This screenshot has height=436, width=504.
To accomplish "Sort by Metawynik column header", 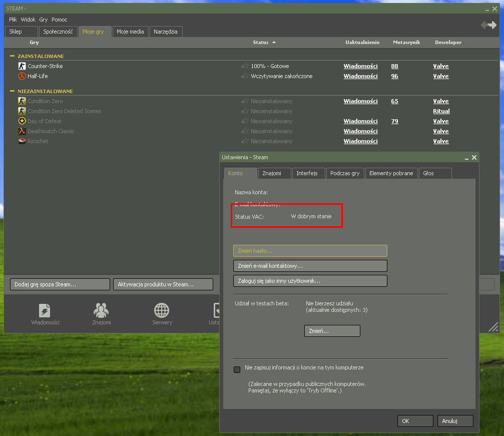I will click(406, 43).
